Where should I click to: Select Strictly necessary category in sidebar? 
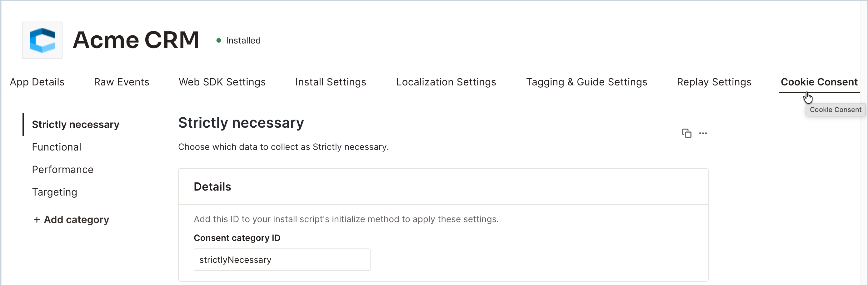pos(76,125)
